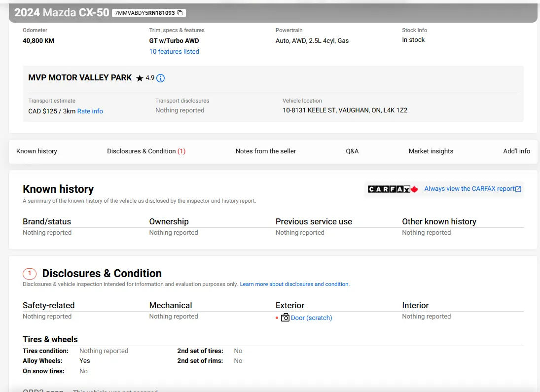Viewport: 540px width, 392px height.
Task: Click the Rate info link
Action: [90, 111]
